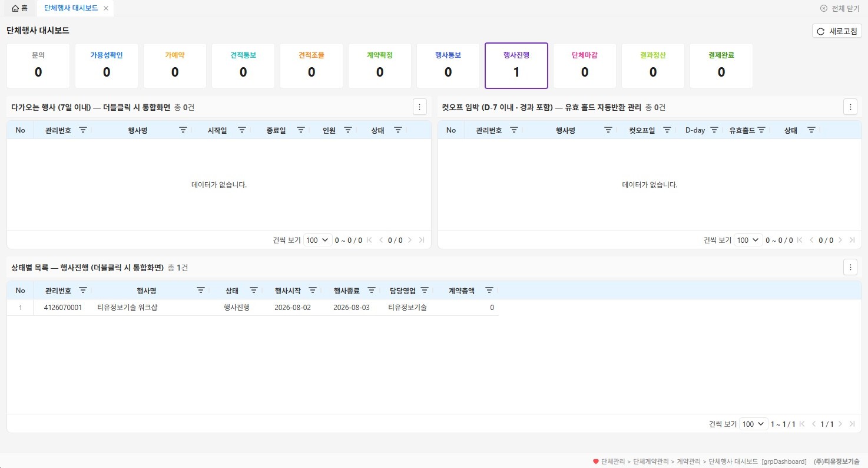
Task: Select the 단체마감 status card
Action: pos(585,65)
